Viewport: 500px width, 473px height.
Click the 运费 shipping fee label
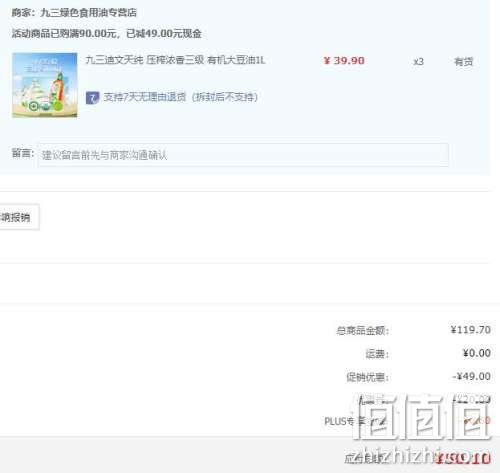[377, 354]
